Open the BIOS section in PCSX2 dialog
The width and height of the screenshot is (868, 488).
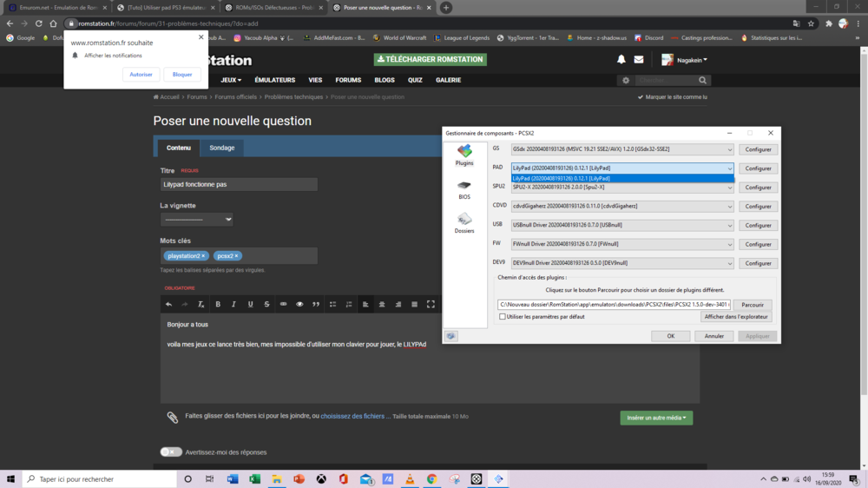(464, 190)
